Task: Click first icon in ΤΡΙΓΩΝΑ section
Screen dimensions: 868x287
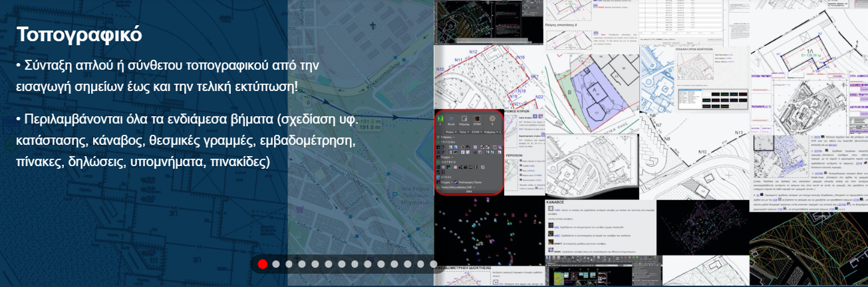Action: pos(438,147)
